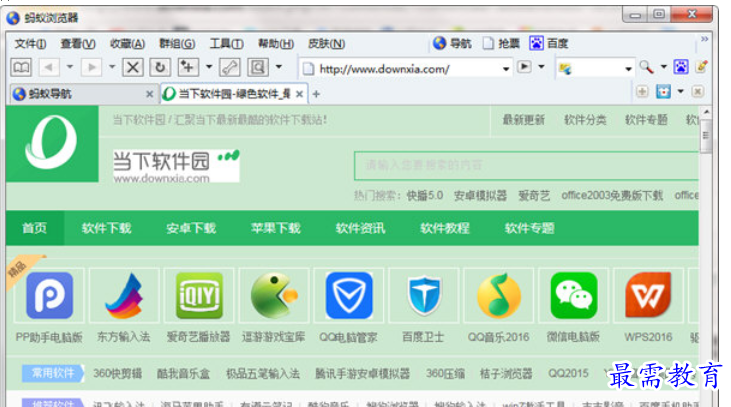
Task: Click the 最新更新 top link
Action: (x=523, y=120)
